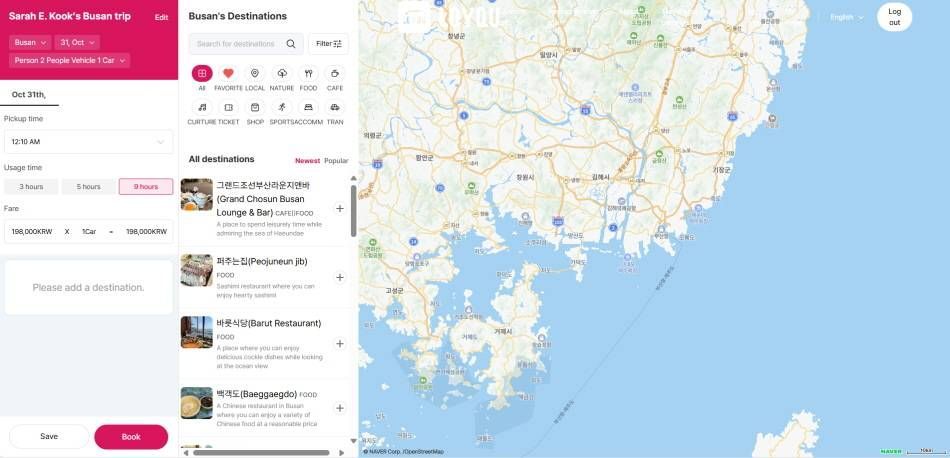
Task: Choose the Shop bag category icon
Action: coord(255,107)
